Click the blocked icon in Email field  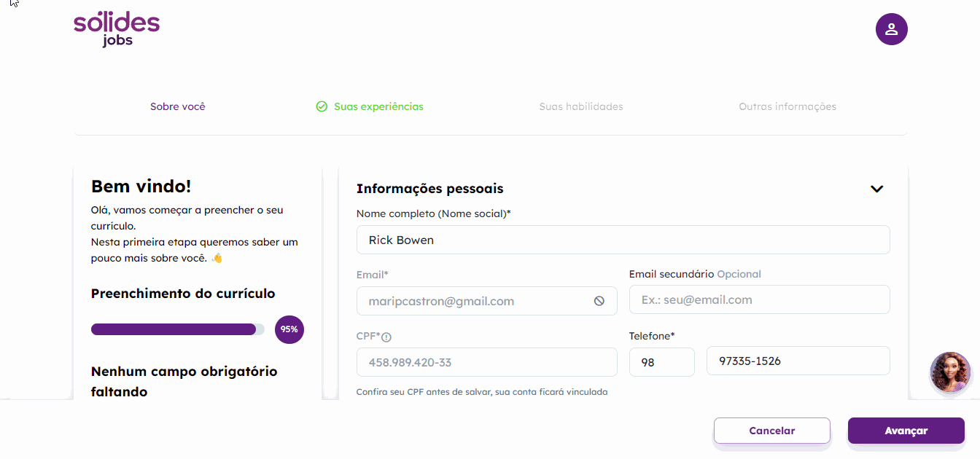point(599,301)
